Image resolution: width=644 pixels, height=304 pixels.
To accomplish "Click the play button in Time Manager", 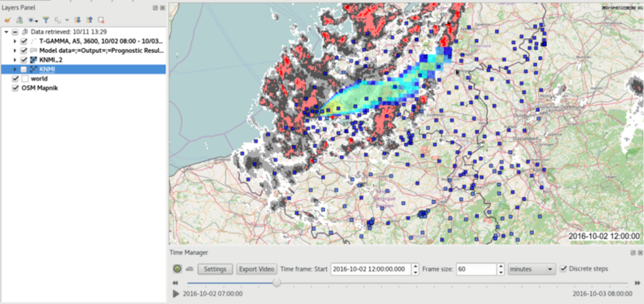I will click(x=176, y=294).
